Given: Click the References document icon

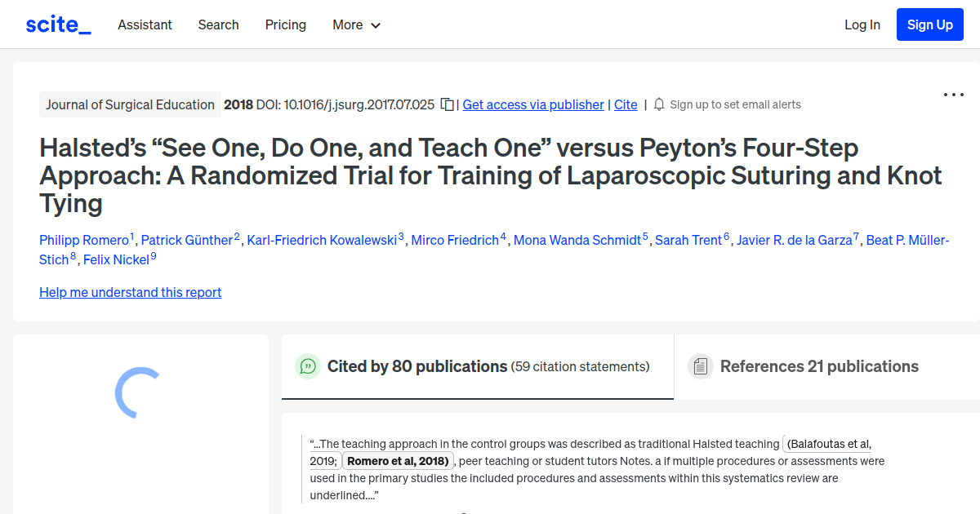Looking at the screenshot, I should (700, 366).
